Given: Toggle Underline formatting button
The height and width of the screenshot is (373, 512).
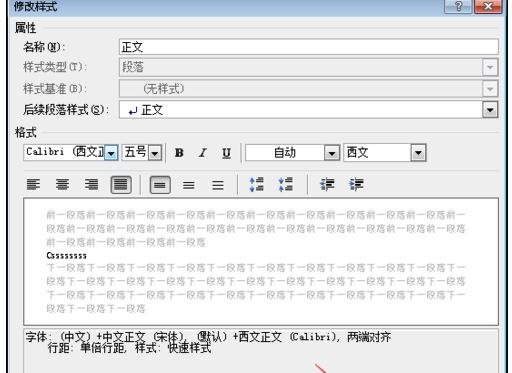Looking at the screenshot, I should point(227,153).
